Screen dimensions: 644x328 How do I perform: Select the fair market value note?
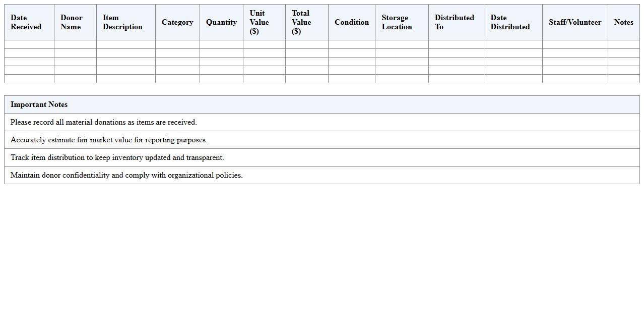tap(109, 140)
